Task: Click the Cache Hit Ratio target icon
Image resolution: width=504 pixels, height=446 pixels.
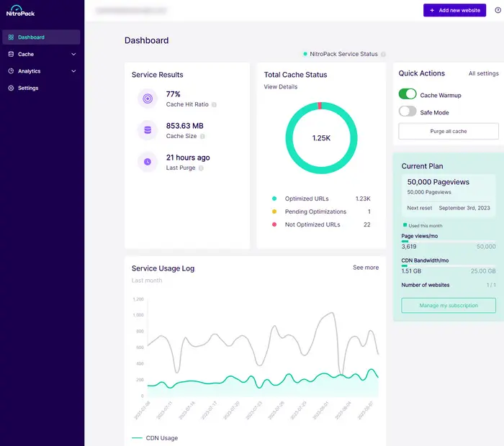Action: tap(147, 99)
